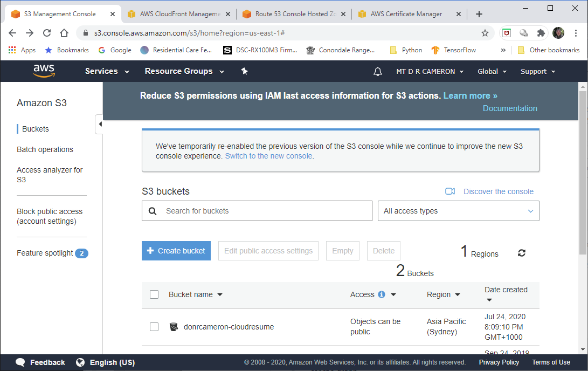Sort by Region column arrow
Image resolution: width=588 pixels, height=371 pixels.
click(x=458, y=295)
